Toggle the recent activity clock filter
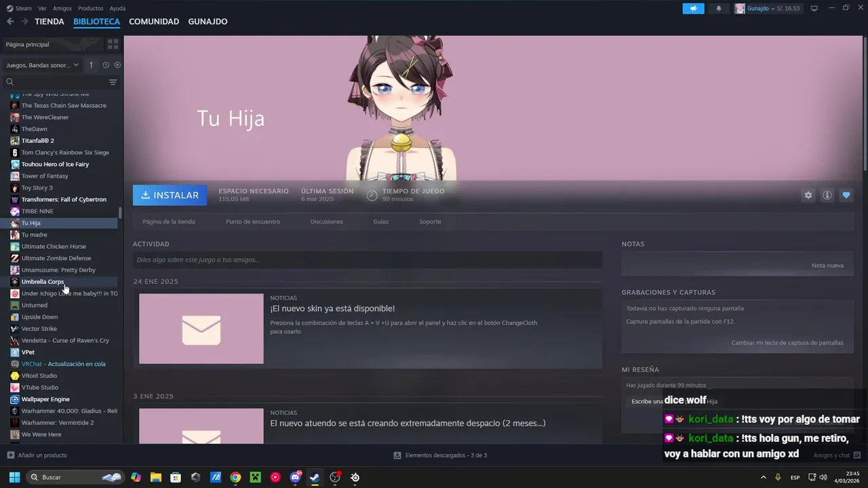 (x=106, y=65)
